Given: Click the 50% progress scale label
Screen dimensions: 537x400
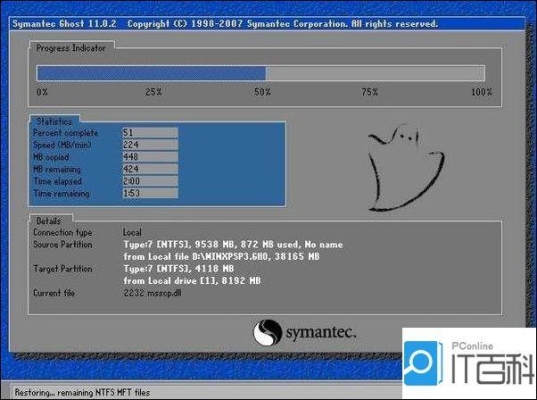Looking at the screenshot, I should point(262,92).
